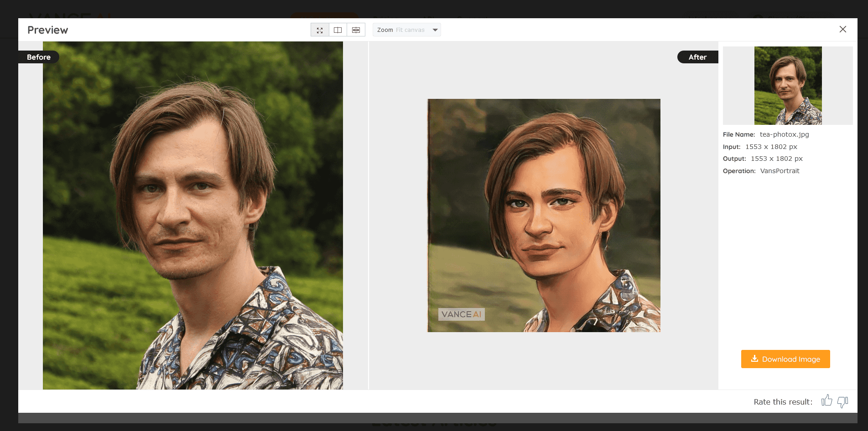Click the After label tag
Screen dimensions: 868x431
click(x=697, y=57)
